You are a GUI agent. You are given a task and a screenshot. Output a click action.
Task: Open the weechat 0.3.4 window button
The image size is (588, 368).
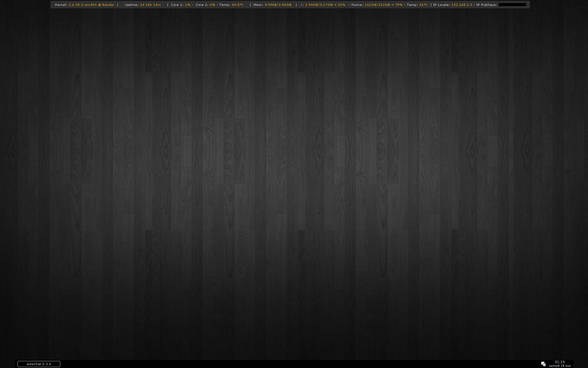(x=39, y=364)
